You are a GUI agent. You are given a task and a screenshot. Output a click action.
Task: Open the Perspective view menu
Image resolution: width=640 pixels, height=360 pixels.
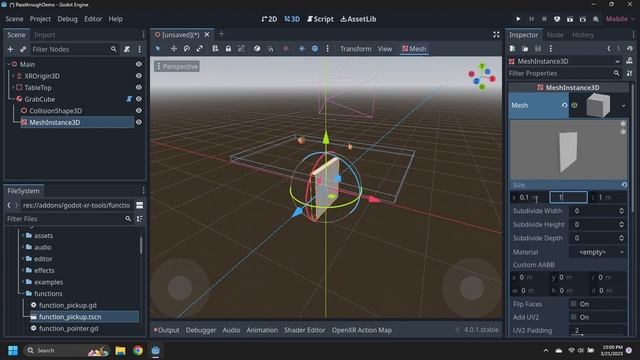click(177, 67)
